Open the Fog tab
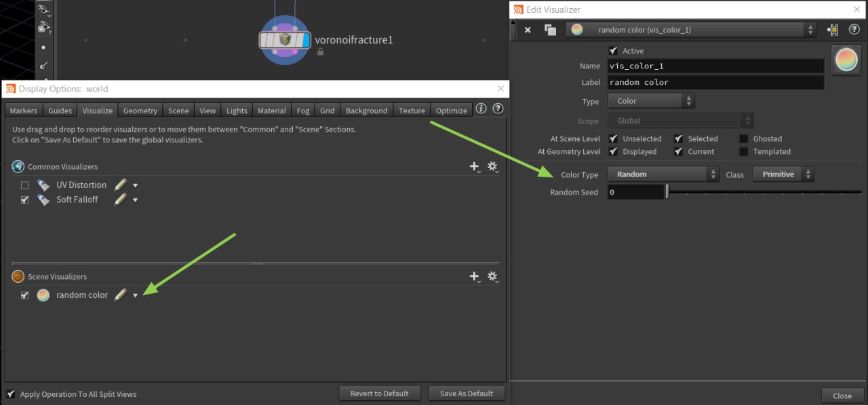Viewport: 868px width, 405px height. pos(303,111)
